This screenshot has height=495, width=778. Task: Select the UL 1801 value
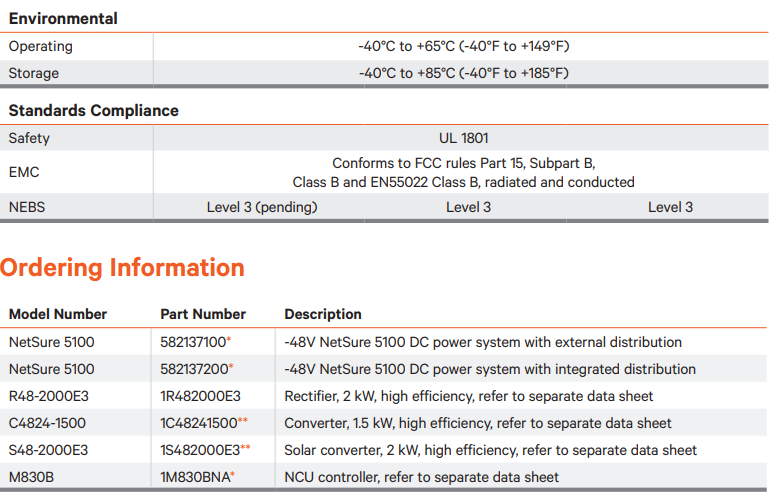tap(463, 138)
